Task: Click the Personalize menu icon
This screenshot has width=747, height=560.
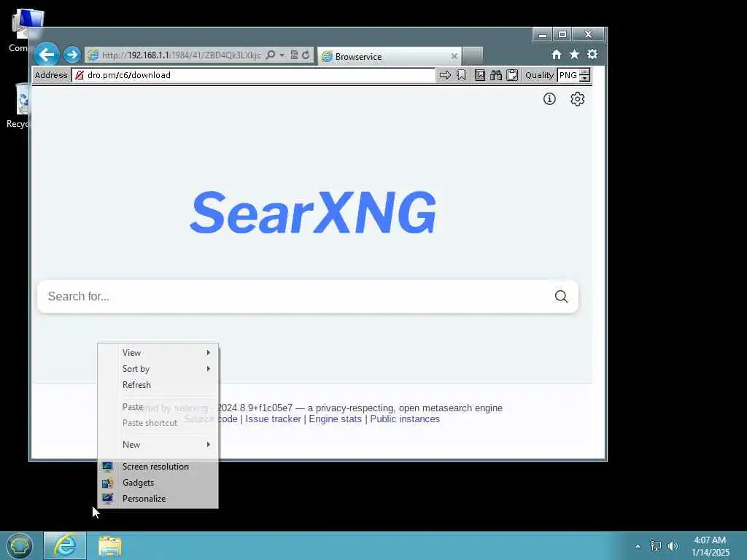Action: pos(107,499)
